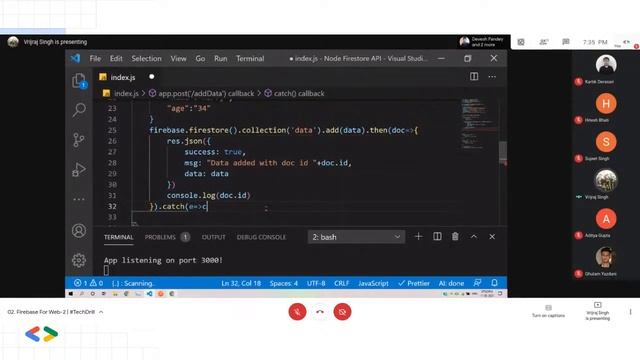This screenshot has height=360, width=640.
Task: Create a new terminal with plus icon
Action: pos(418,237)
